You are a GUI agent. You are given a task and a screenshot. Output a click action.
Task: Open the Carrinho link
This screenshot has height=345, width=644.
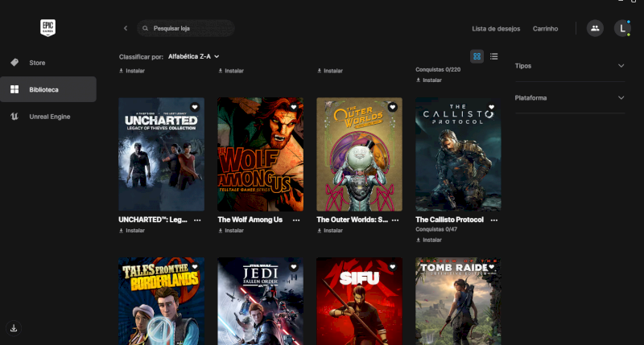tap(545, 29)
